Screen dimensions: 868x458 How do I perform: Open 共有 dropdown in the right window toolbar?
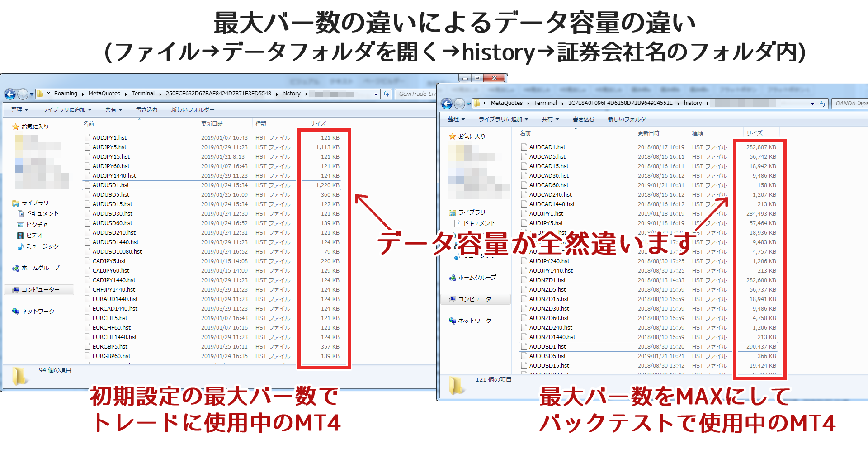[x=550, y=119]
